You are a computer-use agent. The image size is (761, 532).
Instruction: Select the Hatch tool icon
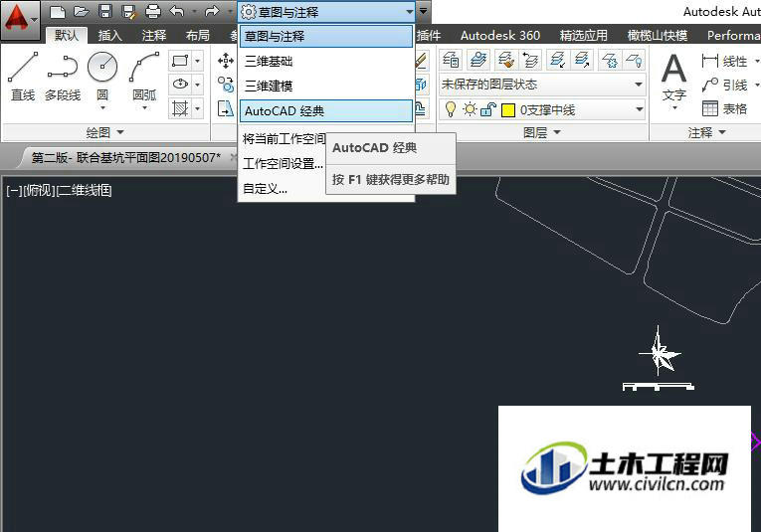pos(180,107)
